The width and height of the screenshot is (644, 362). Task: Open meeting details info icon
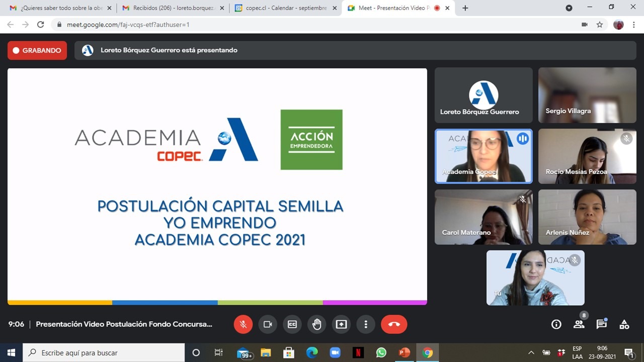[556, 324]
